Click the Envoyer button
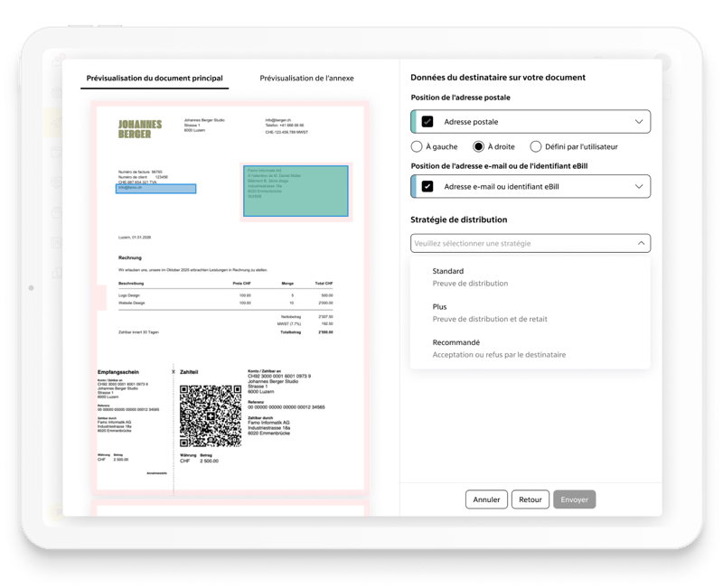The width and height of the screenshot is (723, 588). [x=575, y=499]
